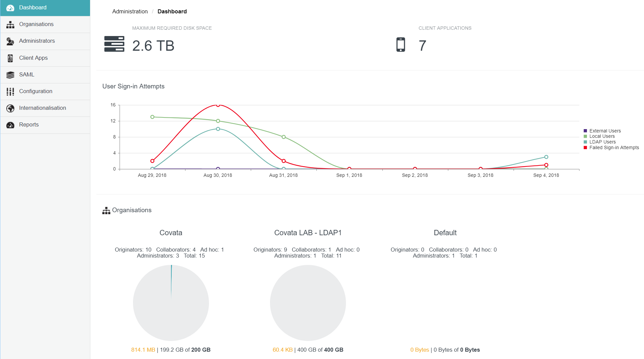Click the 60.4 KB used storage text
Viewport: 644px width, 359px height.
click(x=283, y=350)
